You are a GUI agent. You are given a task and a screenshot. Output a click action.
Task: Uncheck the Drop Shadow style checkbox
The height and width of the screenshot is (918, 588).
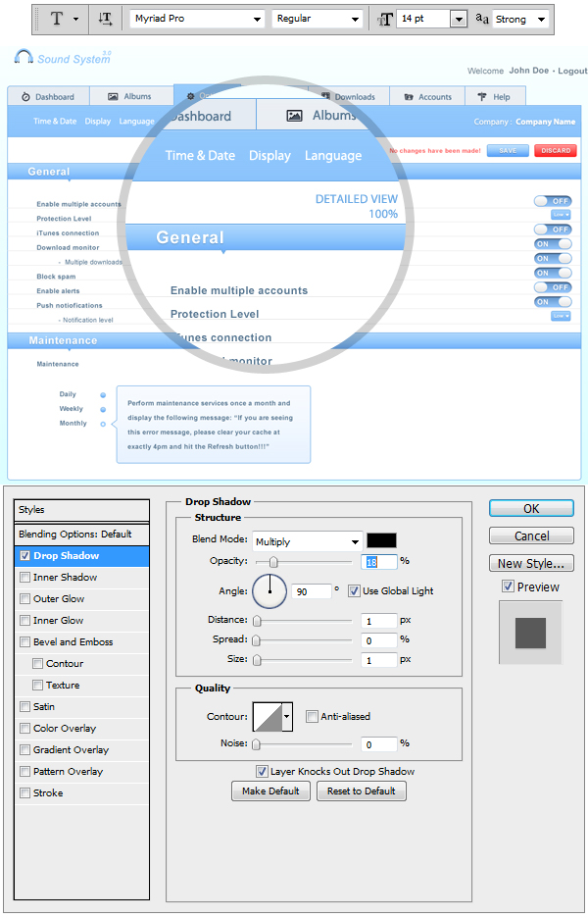coord(24,556)
